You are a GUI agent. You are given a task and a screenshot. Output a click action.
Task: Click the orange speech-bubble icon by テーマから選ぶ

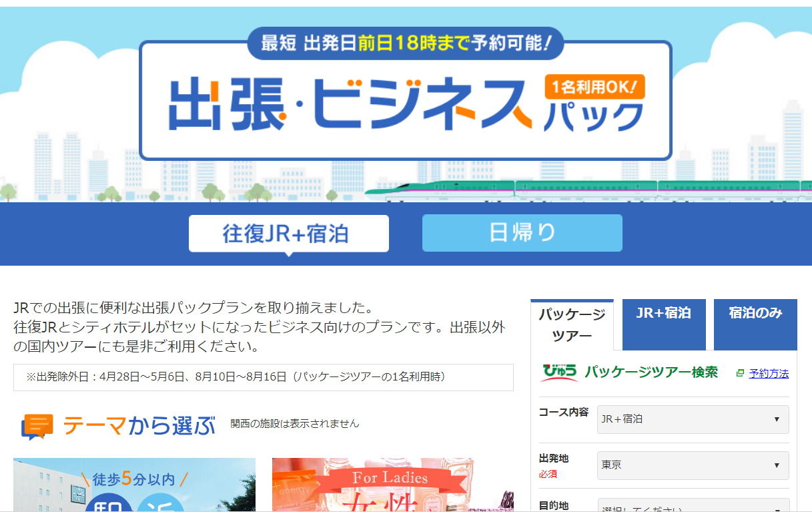pos(37,427)
